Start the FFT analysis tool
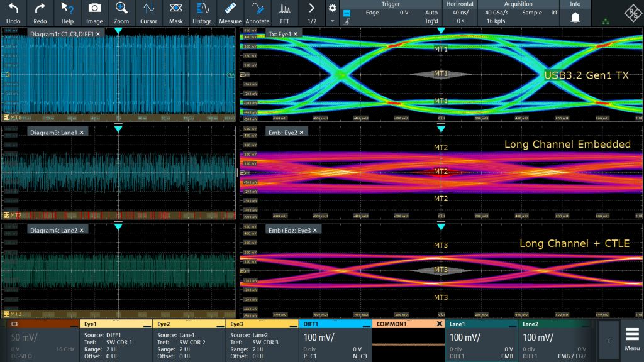The height and width of the screenshot is (362, 644). point(284,9)
